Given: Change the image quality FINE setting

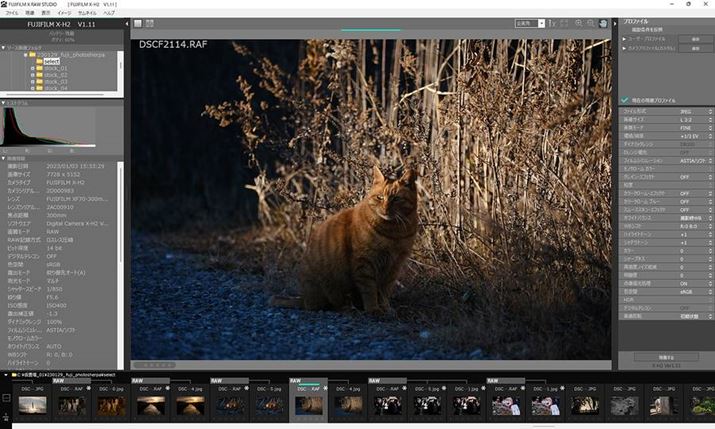Looking at the screenshot, I should tap(666, 128).
